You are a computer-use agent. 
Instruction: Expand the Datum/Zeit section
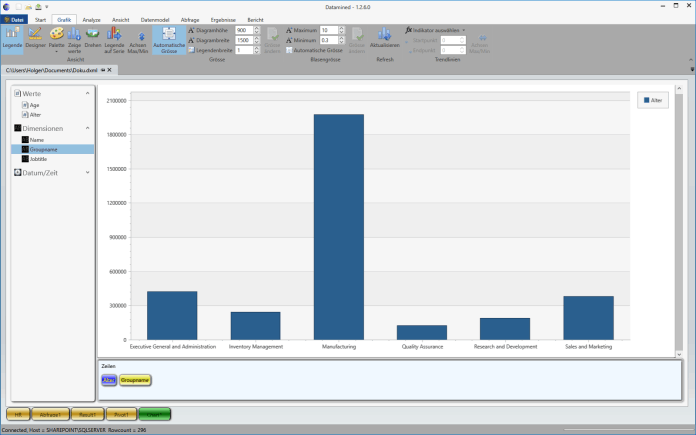(87, 172)
